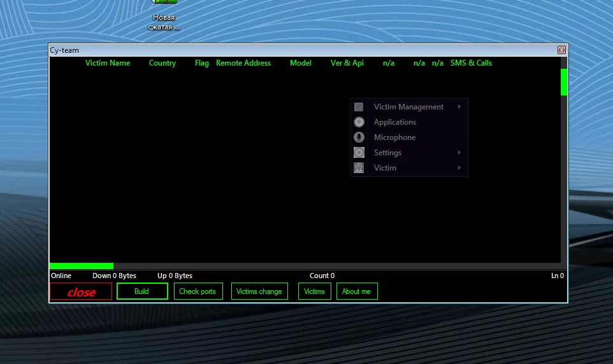The height and width of the screenshot is (364, 613).
Task: Close the Cy-team window with the X icon
Action: tap(561, 50)
